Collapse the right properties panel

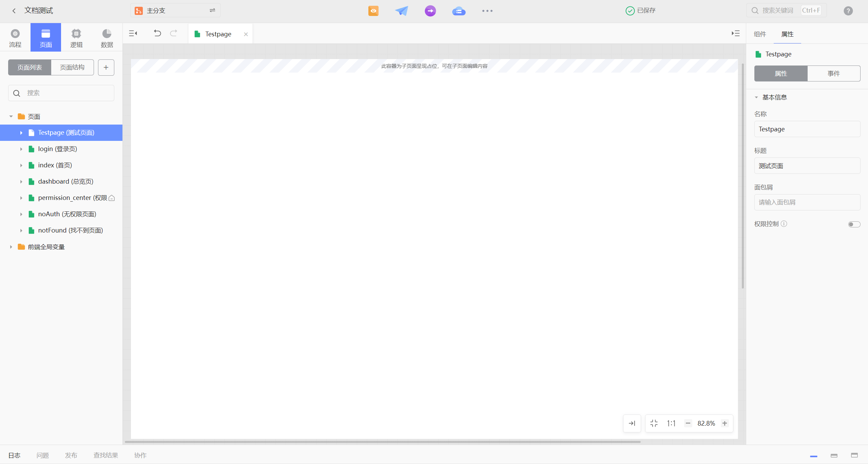click(x=735, y=33)
